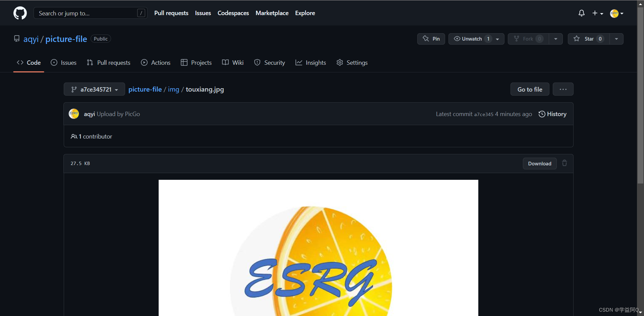Open the notifications bell icon
The width and height of the screenshot is (644, 316).
click(582, 13)
